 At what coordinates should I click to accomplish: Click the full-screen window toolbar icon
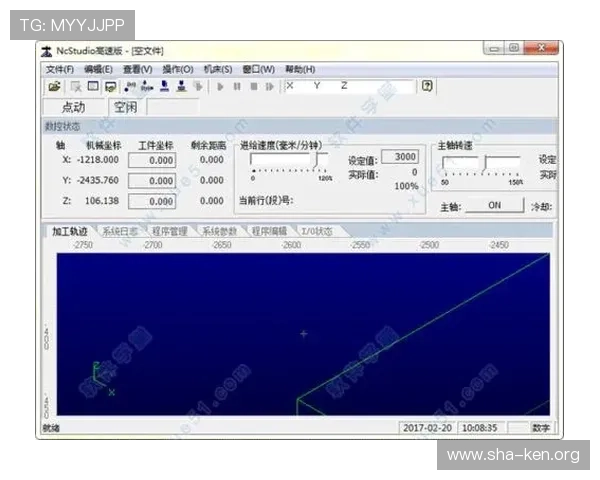[93, 87]
